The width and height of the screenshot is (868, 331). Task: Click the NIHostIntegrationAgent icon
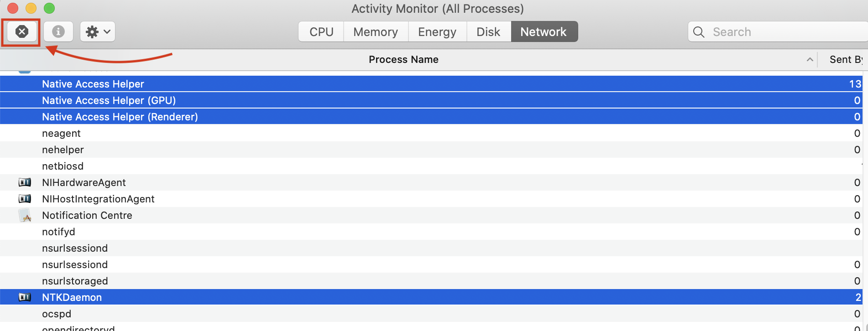[25, 199]
